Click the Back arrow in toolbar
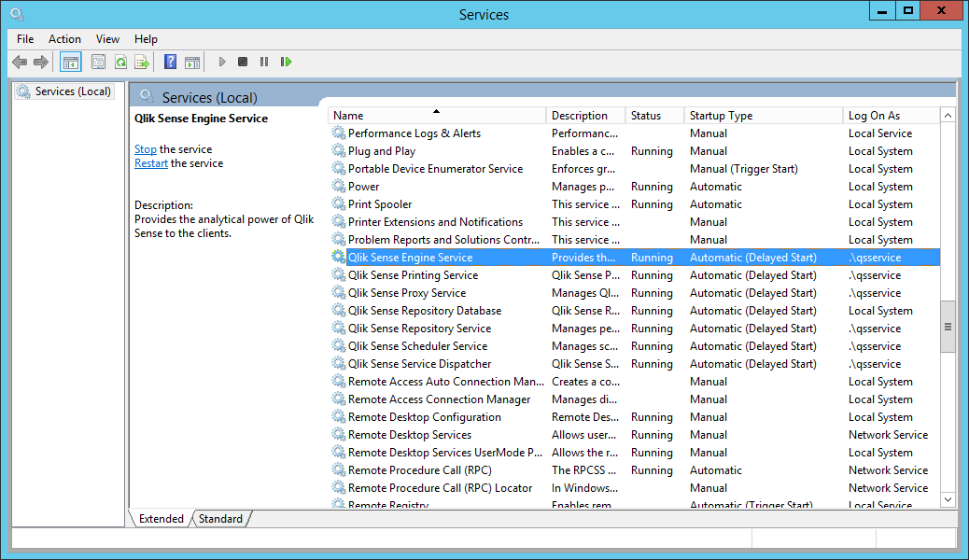The height and width of the screenshot is (560, 969). (x=20, y=63)
